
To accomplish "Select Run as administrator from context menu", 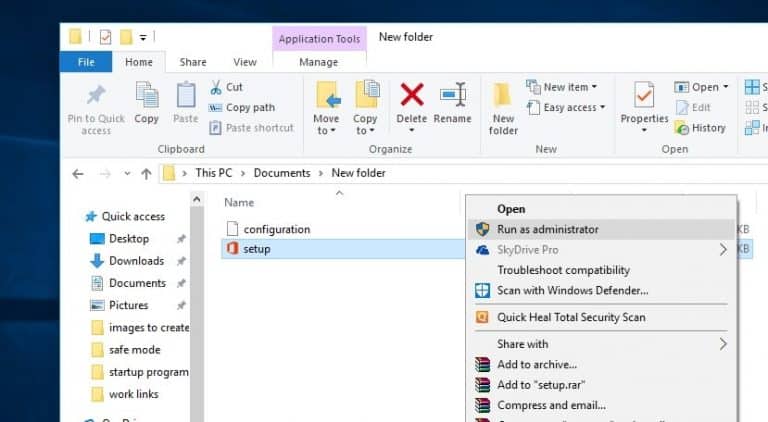I will pos(548,229).
